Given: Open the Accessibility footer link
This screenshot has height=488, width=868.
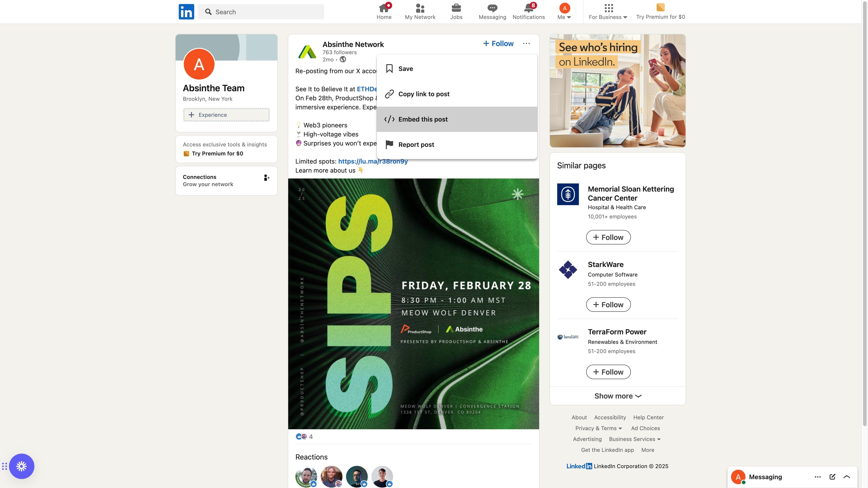Looking at the screenshot, I should point(610,418).
